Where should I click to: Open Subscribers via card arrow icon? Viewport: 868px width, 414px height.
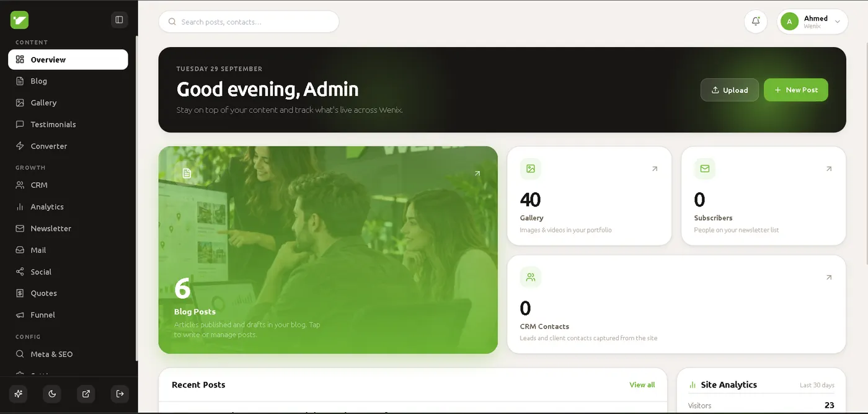coord(829,169)
